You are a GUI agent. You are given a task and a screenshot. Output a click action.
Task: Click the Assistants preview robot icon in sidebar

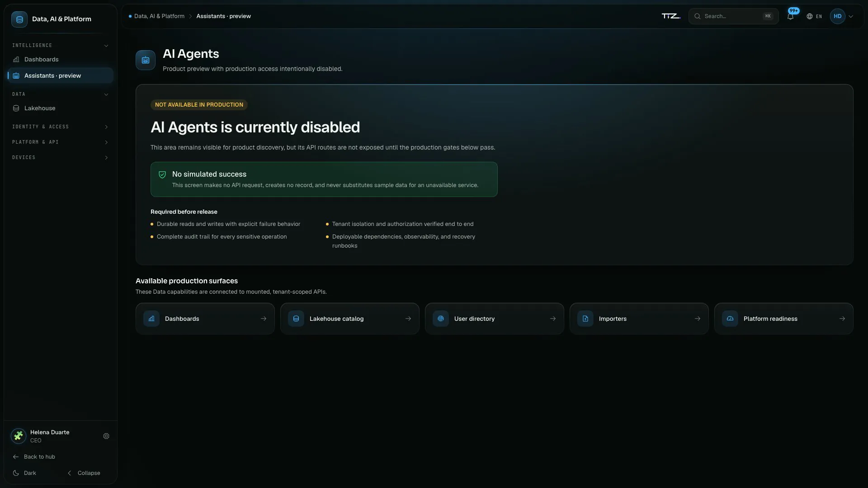coord(16,75)
